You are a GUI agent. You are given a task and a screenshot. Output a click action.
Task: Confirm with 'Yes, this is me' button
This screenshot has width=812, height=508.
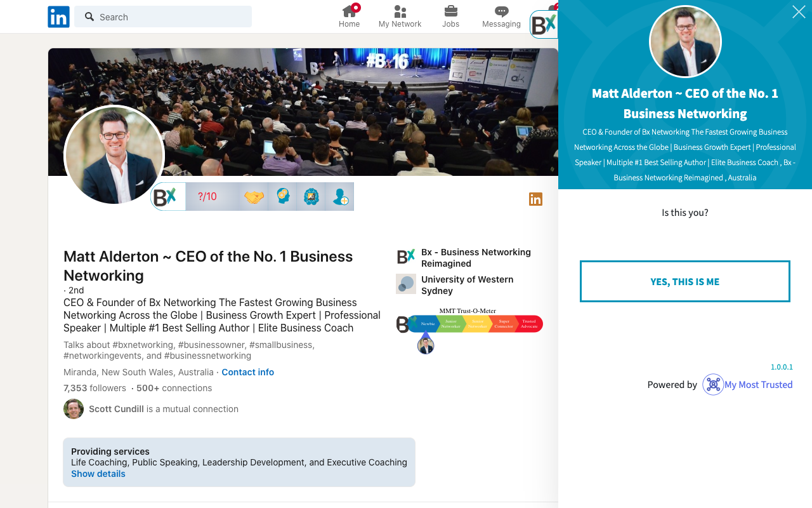tap(685, 281)
